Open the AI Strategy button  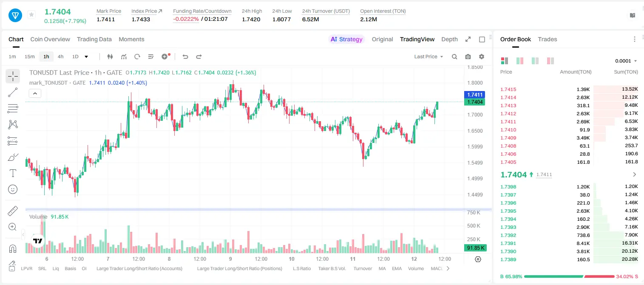[x=346, y=39]
